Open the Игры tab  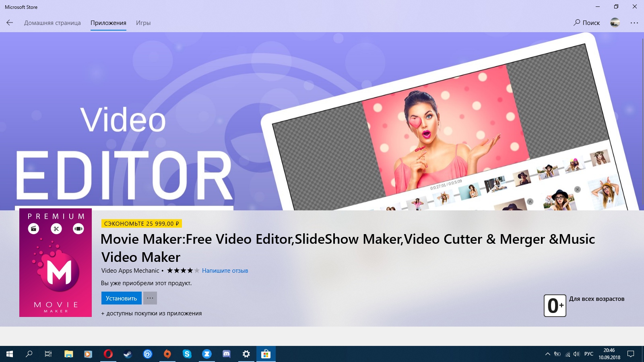pyautogui.click(x=143, y=23)
